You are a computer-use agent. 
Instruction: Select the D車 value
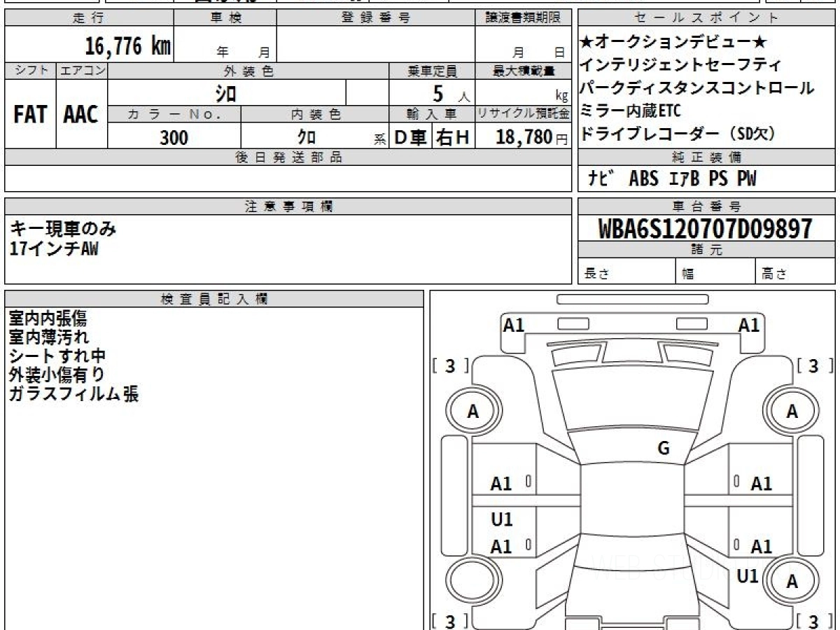point(411,137)
